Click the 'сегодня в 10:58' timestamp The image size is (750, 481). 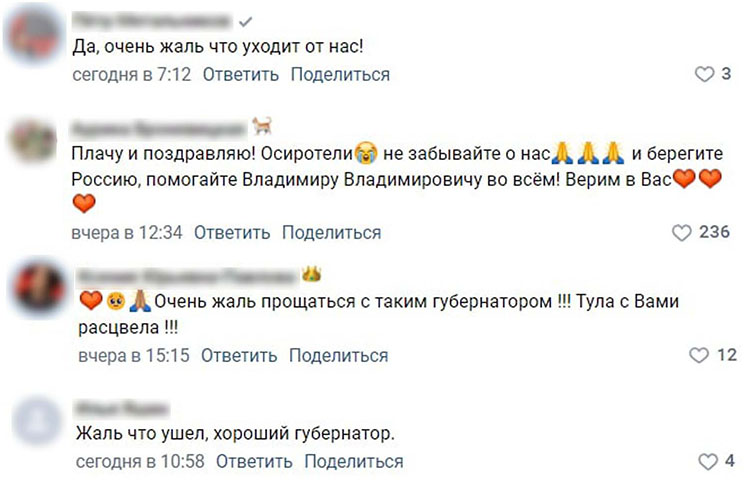[x=140, y=462]
